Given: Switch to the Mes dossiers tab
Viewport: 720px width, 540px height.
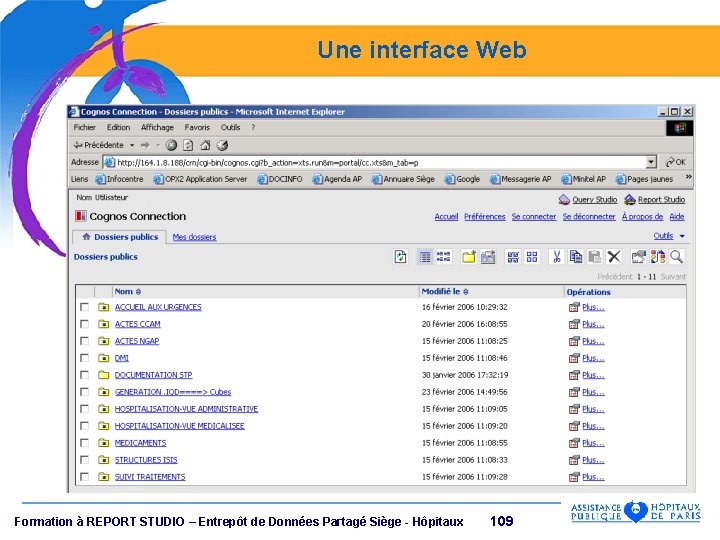Looking at the screenshot, I should (194, 237).
